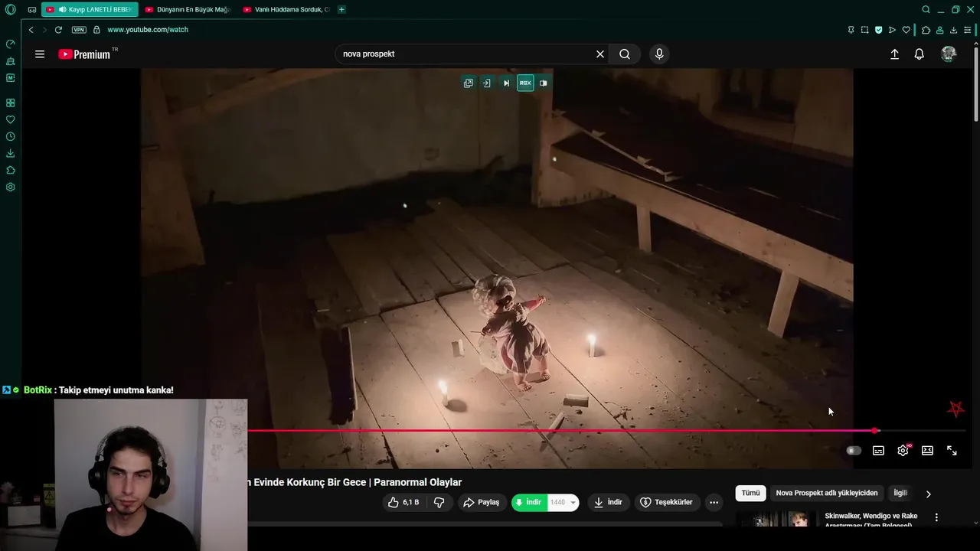
Task: Open the tab islands workspace icon
Action: pos(32,10)
